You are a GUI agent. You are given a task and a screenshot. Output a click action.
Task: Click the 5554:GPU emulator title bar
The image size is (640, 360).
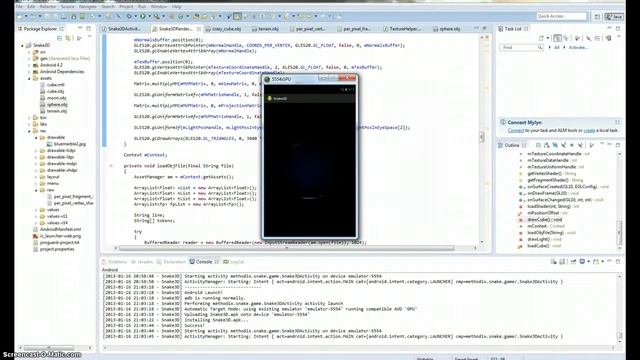click(x=310, y=79)
